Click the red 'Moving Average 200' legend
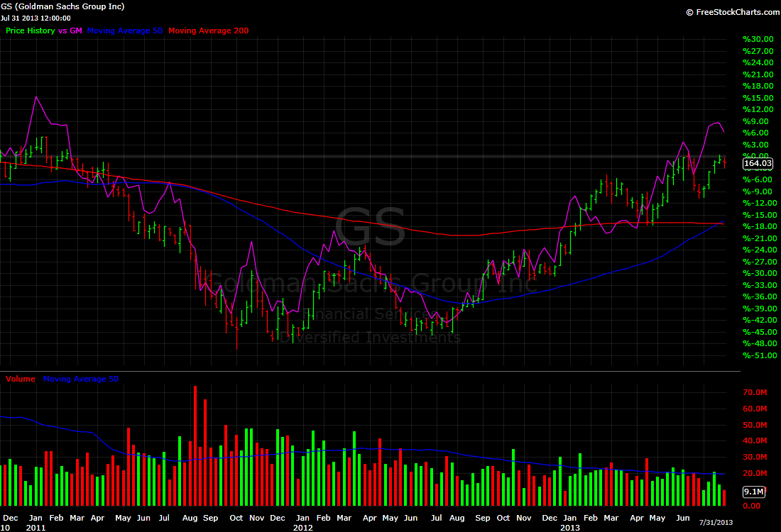 click(x=208, y=31)
